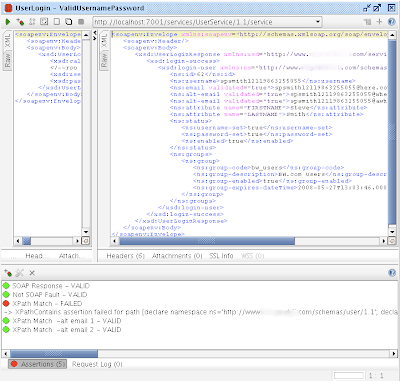Select Not SOAP Fault - VALID assertion
The height and width of the screenshot is (381, 400).
[x=45, y=295]
